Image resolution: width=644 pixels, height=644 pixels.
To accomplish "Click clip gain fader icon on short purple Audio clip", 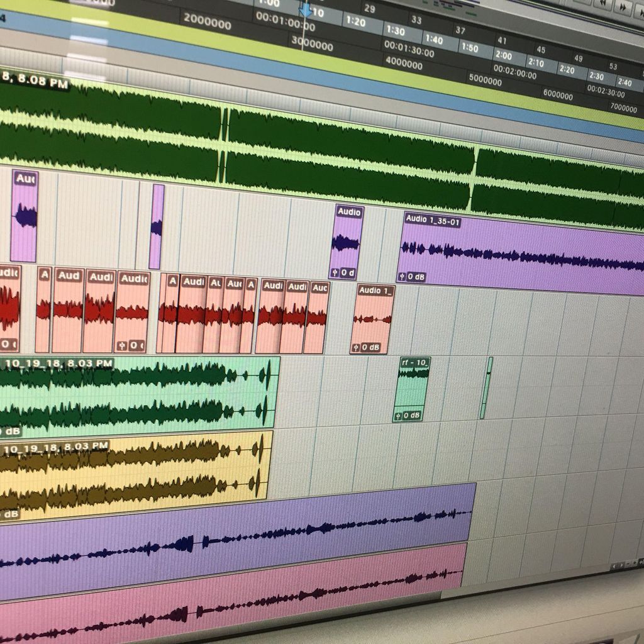I will click(335, 272).
